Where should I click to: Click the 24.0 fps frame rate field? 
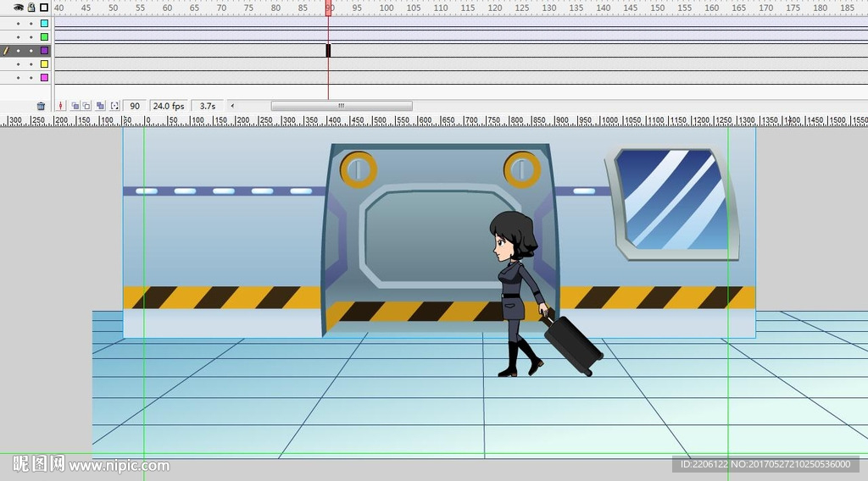pyautogui.click(x=168, y=106)
